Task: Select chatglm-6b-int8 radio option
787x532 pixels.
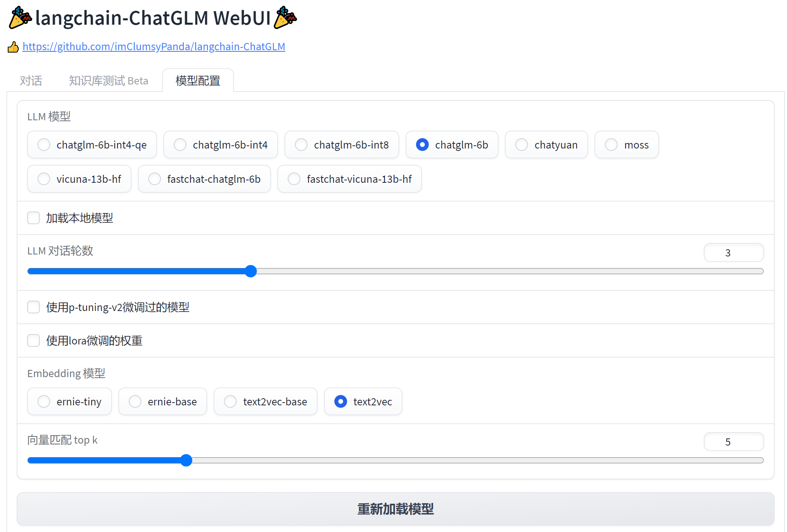Action: tap(301, 145)
